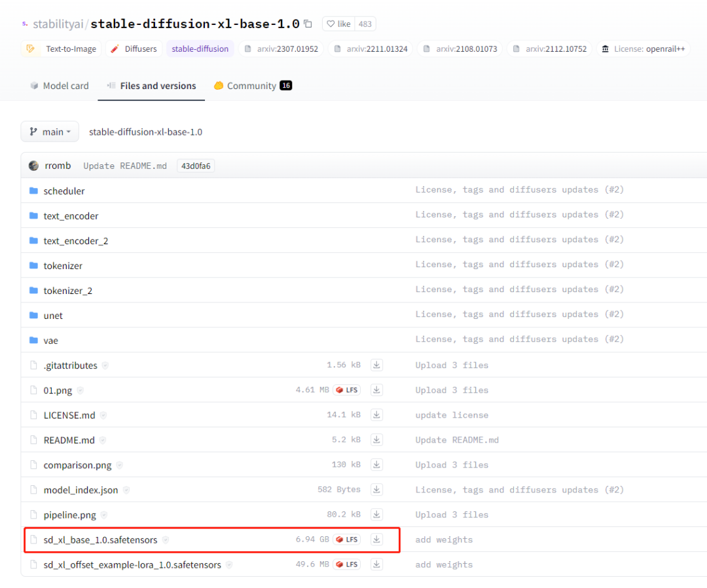Filter by the Diffusers tag

[134, 48]
